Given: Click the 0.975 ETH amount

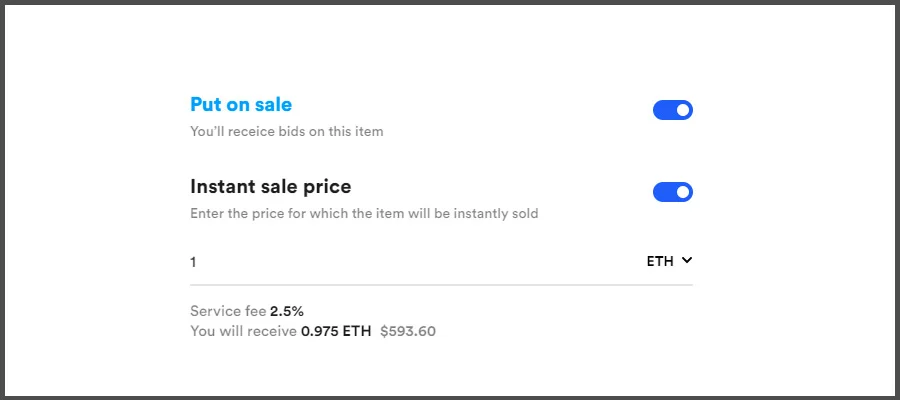Looking at the screenshot, I should pos(336,330).
